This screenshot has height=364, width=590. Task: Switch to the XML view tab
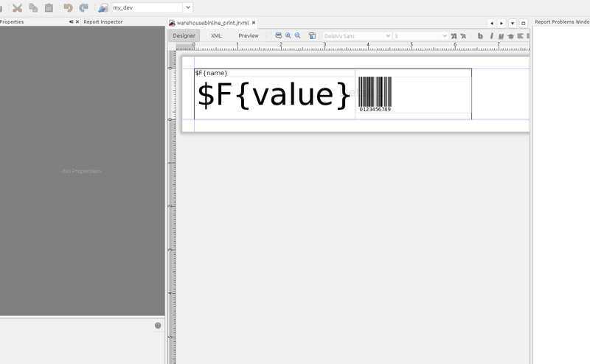216,35
